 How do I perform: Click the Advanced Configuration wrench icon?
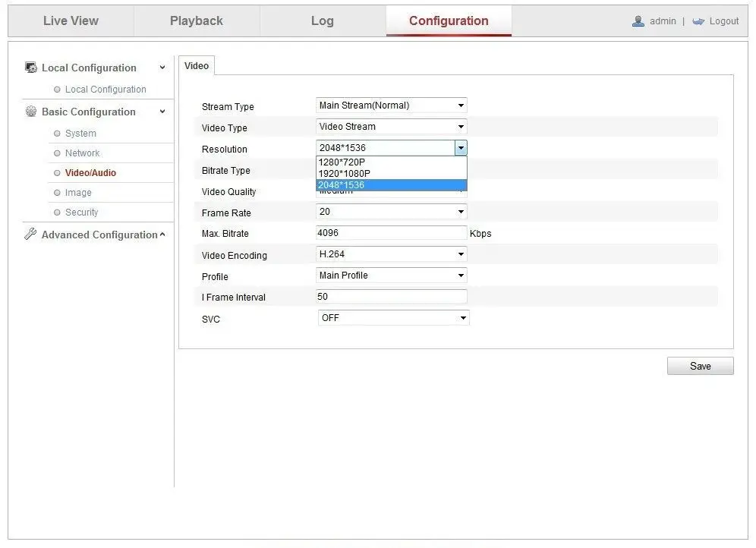click(30, 235)
